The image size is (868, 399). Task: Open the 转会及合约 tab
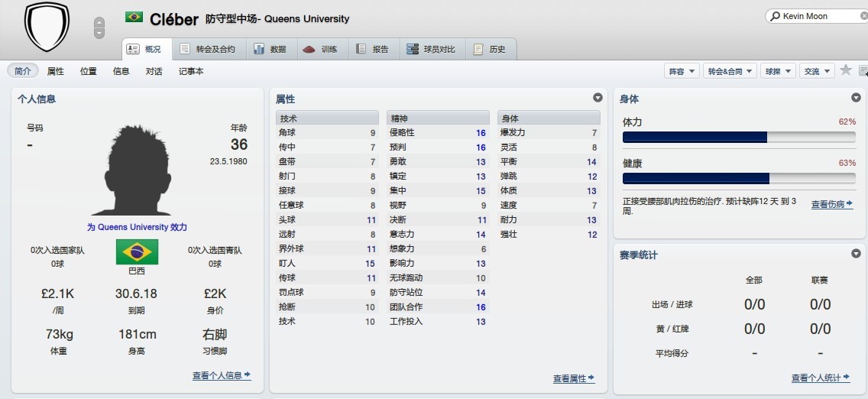click(209, 49)
